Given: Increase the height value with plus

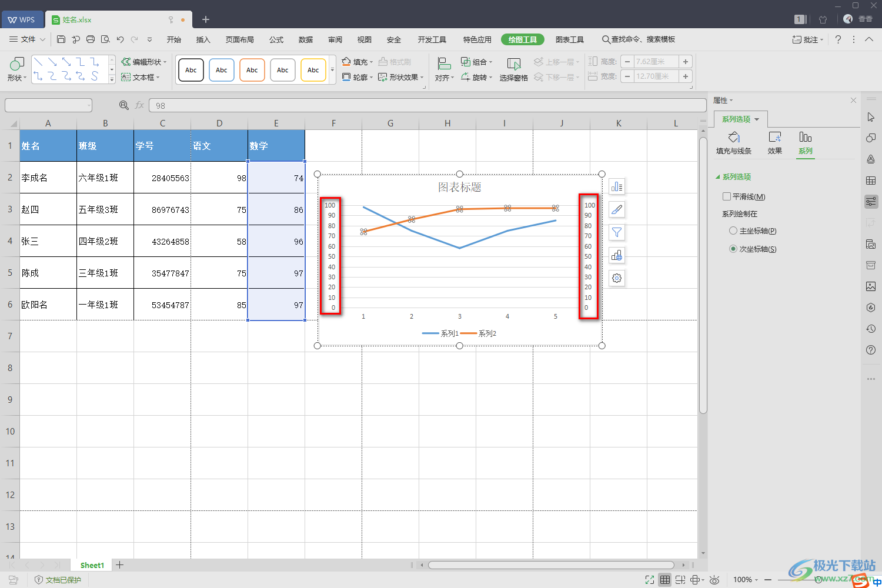Looking at the screenshot, I should (686, 62).
